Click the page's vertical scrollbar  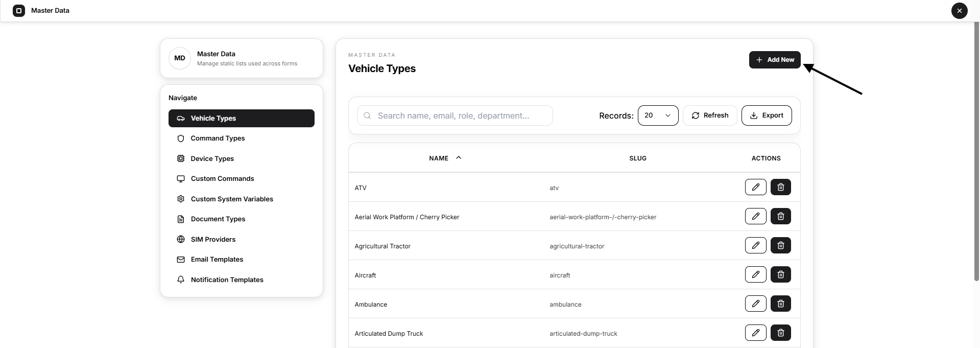[x=976, y=151]
